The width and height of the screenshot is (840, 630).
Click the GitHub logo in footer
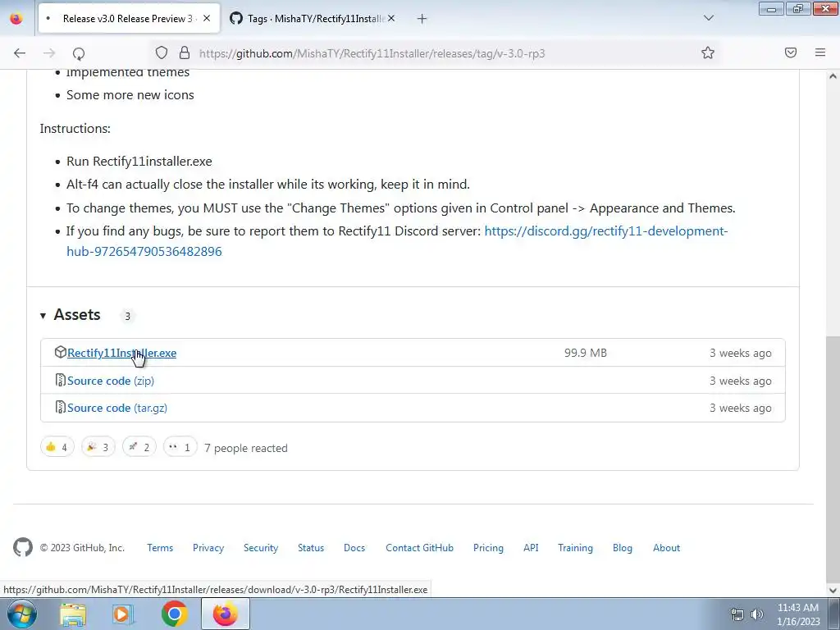(x=23, y=547)
